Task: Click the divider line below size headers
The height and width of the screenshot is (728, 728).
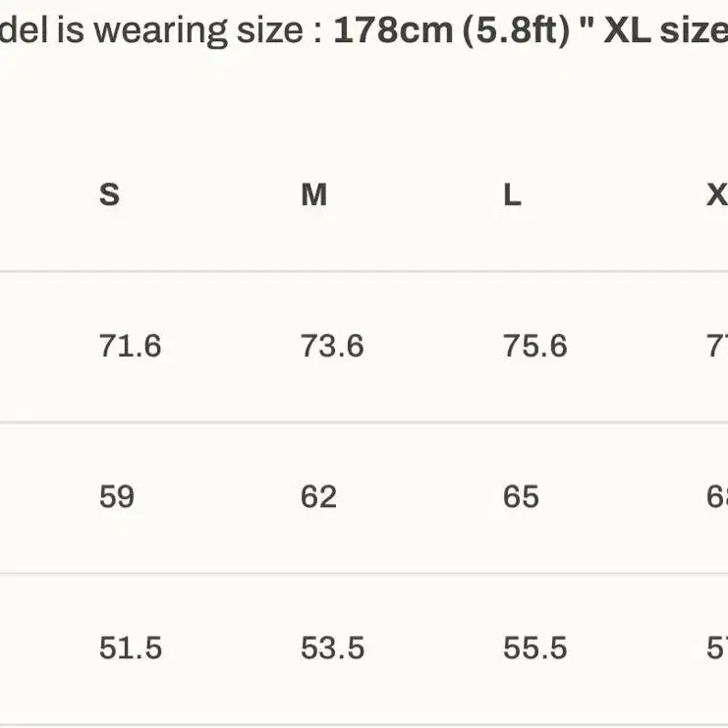Action: (x=364, y=271)
